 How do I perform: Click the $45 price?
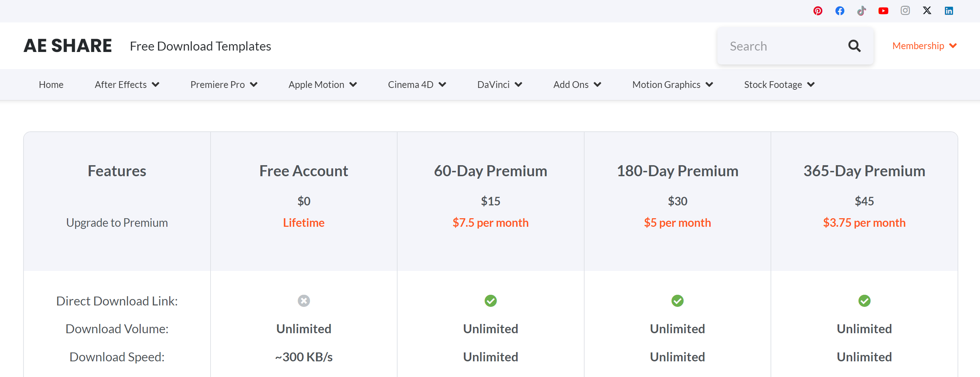point(864,201)
